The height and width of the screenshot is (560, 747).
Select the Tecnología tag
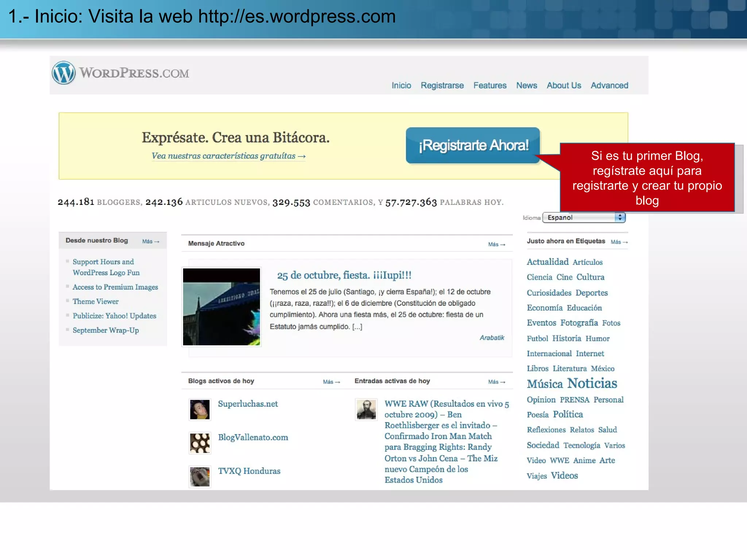(x=581, y=445)
